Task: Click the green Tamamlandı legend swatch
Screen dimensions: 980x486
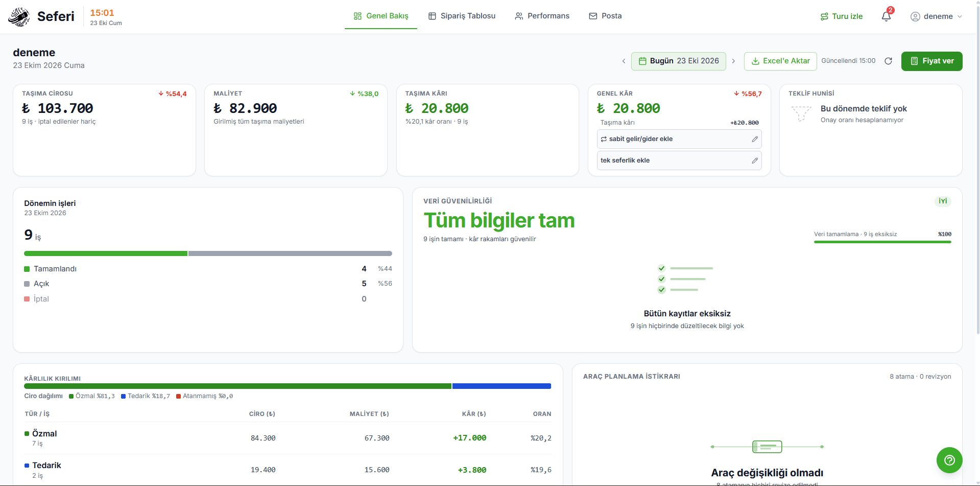Action: coord(27,269)
